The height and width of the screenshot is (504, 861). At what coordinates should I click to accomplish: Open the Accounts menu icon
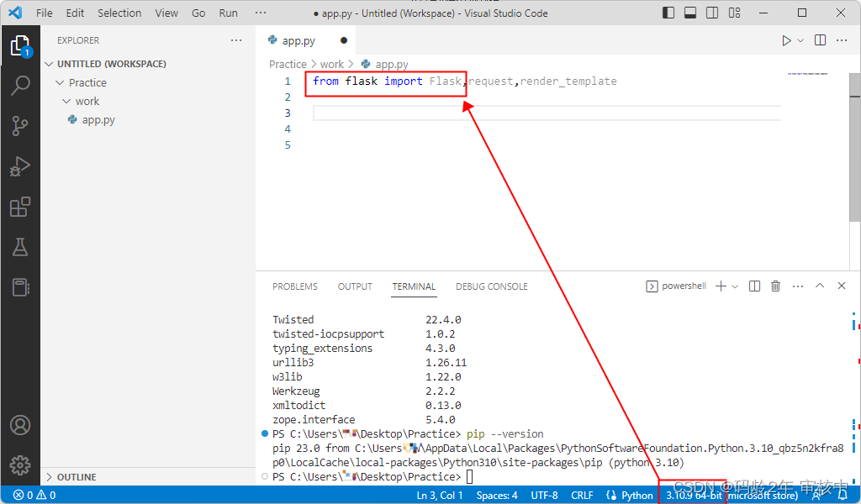click(20, 426)
